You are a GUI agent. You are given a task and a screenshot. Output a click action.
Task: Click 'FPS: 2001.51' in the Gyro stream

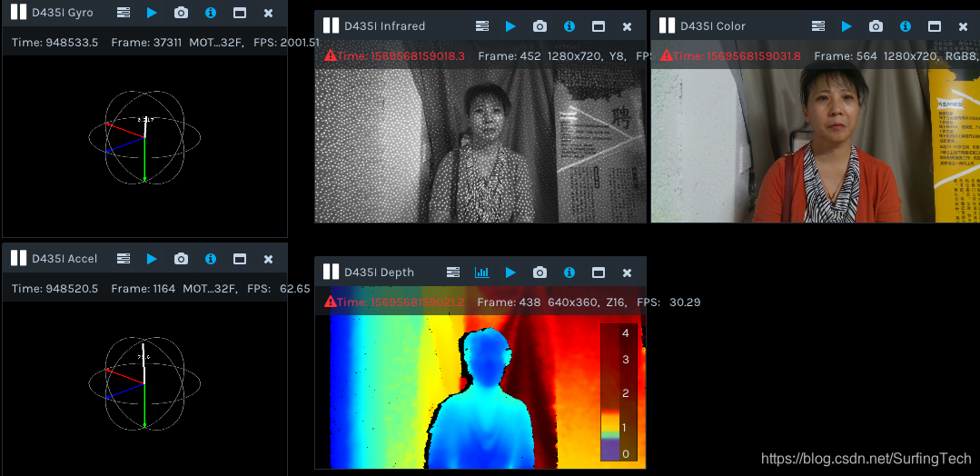coord(286,43)
